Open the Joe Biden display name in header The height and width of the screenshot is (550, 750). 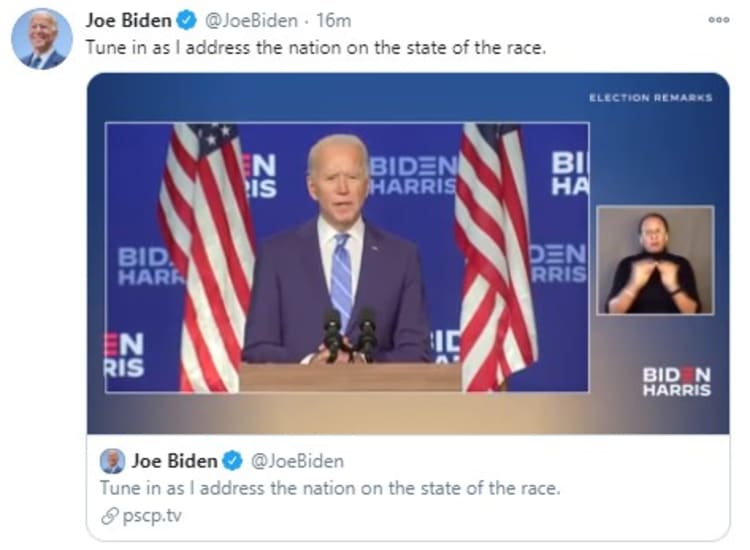(x=127, y=21)
